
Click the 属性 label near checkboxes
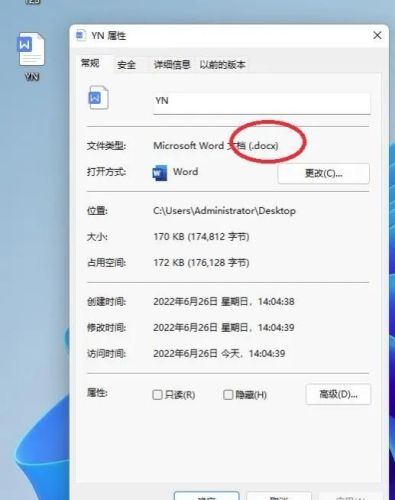[97, 393]
